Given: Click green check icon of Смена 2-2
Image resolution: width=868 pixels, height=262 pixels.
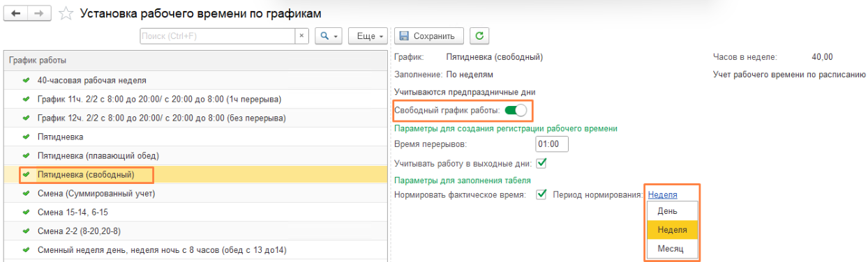Looking at the screenshot, I should click(26, 231).
